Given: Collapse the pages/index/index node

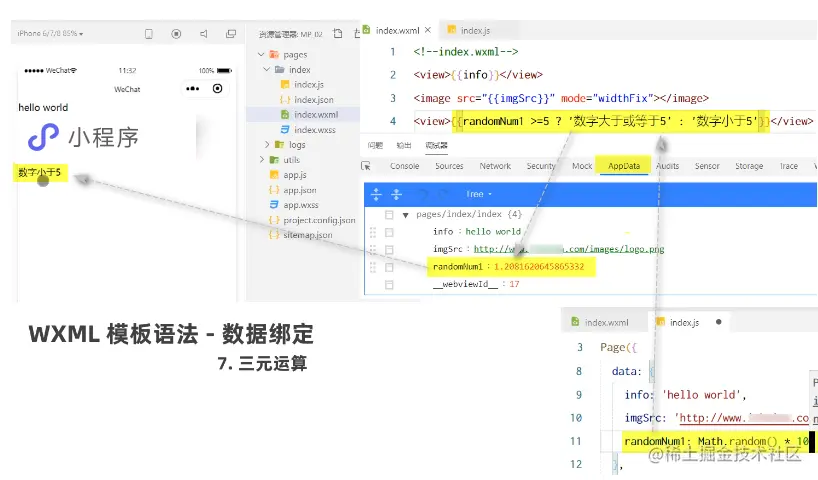Looking at the screenshot, I should 405,215.
